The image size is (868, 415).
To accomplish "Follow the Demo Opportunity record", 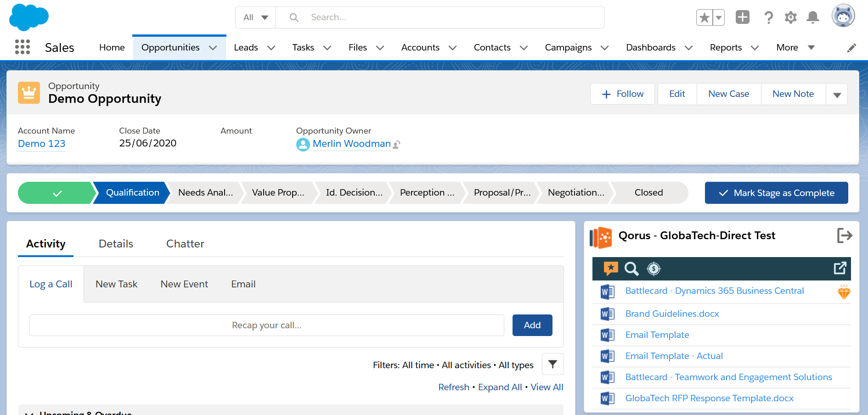I will tap(622, 94).
